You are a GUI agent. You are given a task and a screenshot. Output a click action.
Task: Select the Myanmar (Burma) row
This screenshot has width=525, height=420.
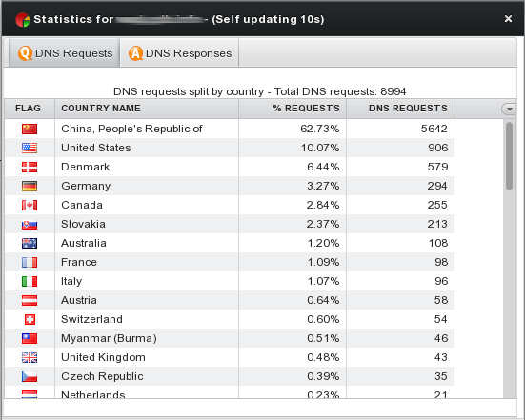pyautogui.click(x=230, y=338)
